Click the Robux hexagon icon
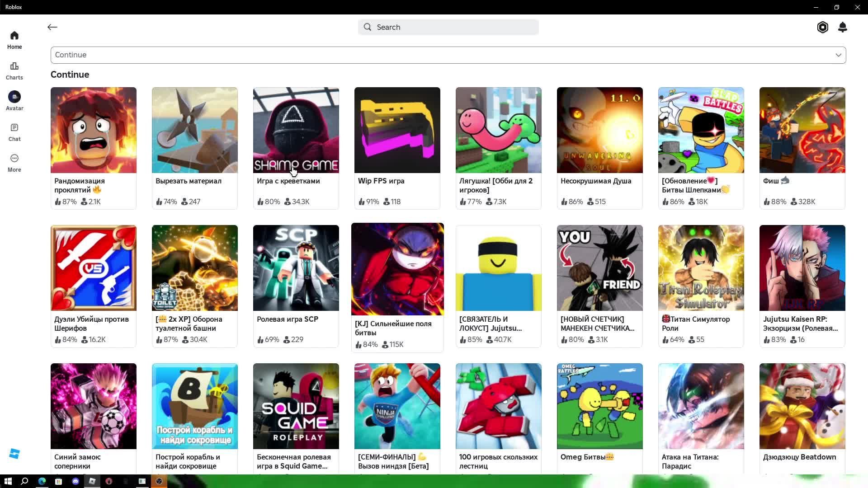Screen dimensions: 868x488 [x=822, y=27]
